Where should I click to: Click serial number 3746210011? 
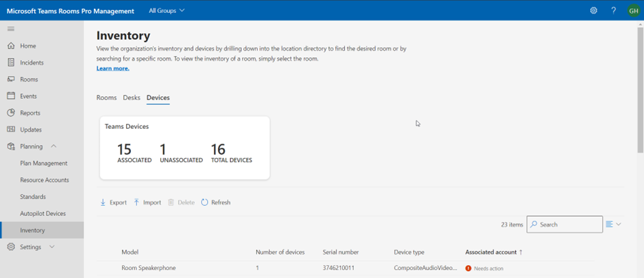point(339,268)
